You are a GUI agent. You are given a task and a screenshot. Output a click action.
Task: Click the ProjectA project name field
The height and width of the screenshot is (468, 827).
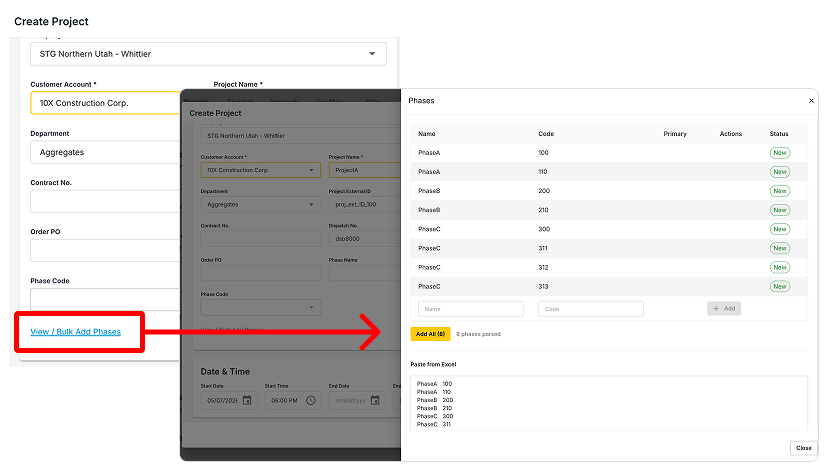click(364, 170)
